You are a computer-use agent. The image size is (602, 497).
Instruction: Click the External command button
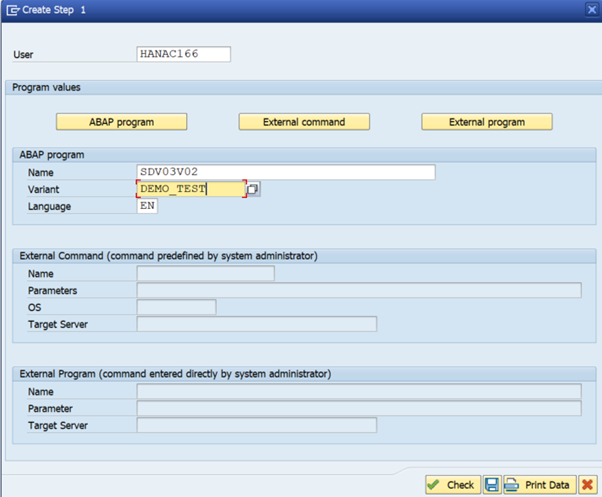pyautogui.click(x=304, y=122)
